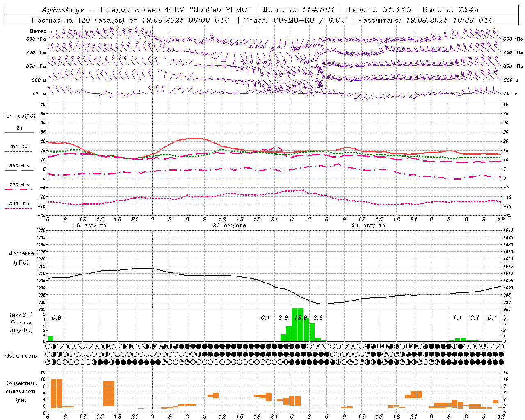Viewport: 525px width, 420px height.
Task: Click the elevation text 'Высота: 724м'
Action: 450,10
